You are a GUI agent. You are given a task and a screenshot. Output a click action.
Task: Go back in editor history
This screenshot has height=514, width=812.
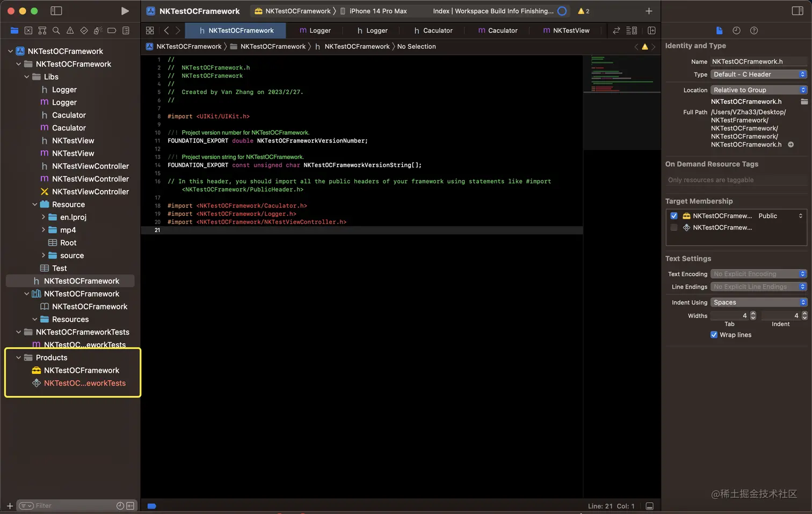pyautogui.click(x=166, y=31)
